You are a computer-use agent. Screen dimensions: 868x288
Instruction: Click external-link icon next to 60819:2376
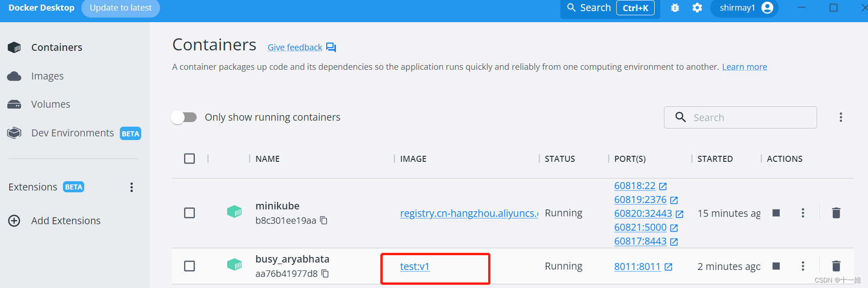(674, 200)
